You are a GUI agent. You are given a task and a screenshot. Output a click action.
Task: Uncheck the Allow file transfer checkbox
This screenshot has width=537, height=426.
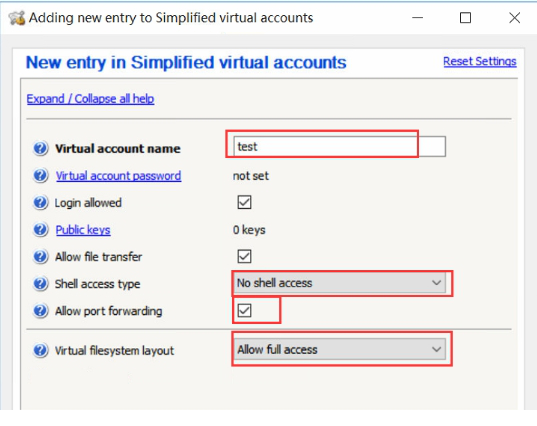[244, 256]
